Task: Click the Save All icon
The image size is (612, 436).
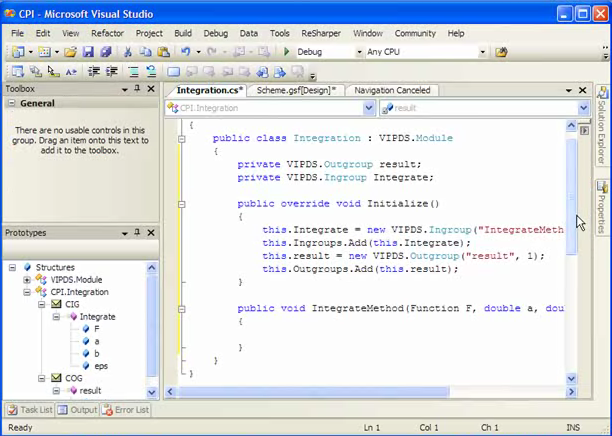Action: (x=104, y=52)
